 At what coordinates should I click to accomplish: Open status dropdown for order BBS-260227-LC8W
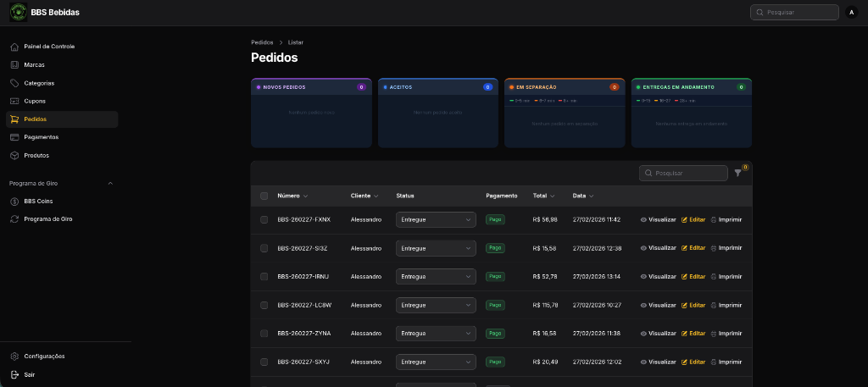point(436,305)
